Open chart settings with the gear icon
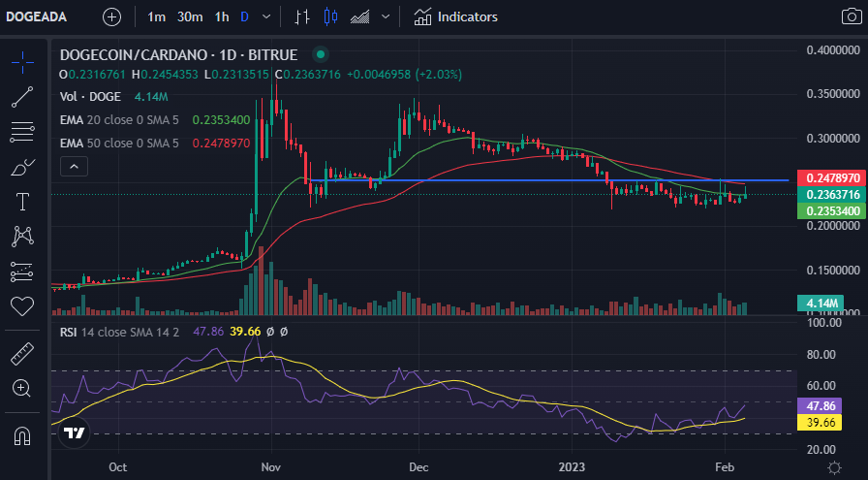 point(834,467)
